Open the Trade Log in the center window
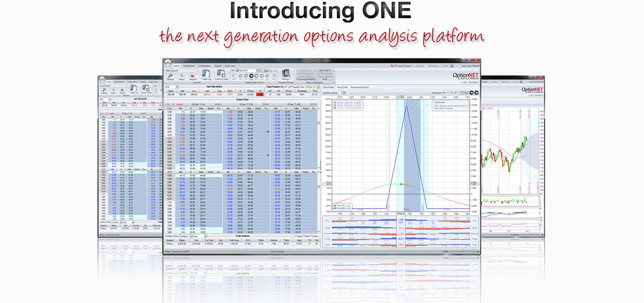 (207, 75)
